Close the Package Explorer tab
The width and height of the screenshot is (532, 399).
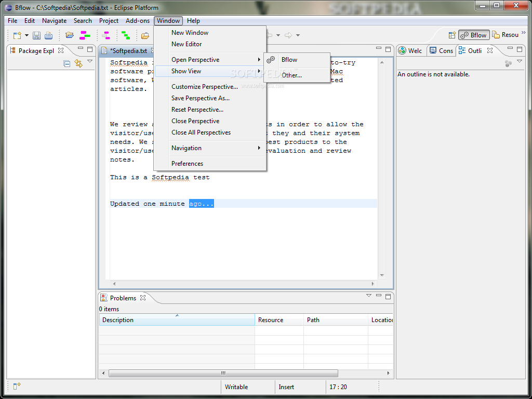(61, 50)
